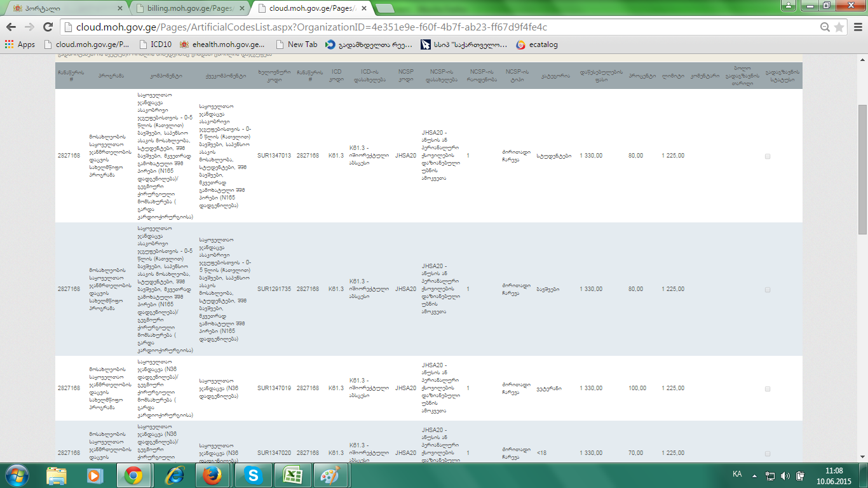Image resolution: width=868 pixels, height=488 pixels.
Task: Tick the checkbox in the SUR1291735 row
Action: 768,289
